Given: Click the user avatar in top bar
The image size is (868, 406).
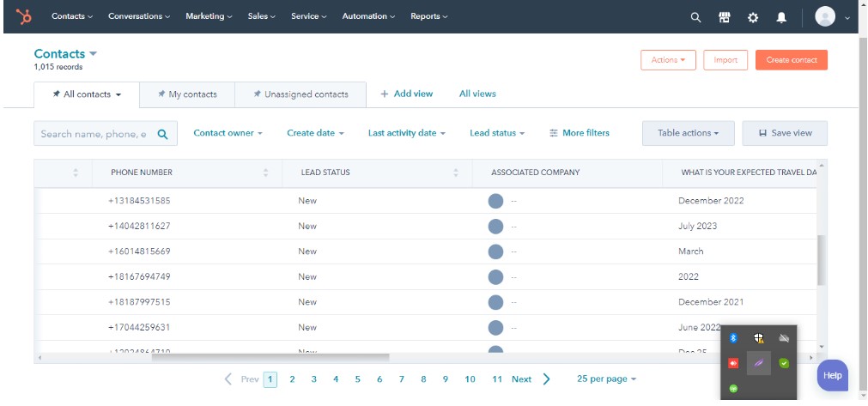Looking at the screenshot, I should pyautogui.click(x=825, y=16).
